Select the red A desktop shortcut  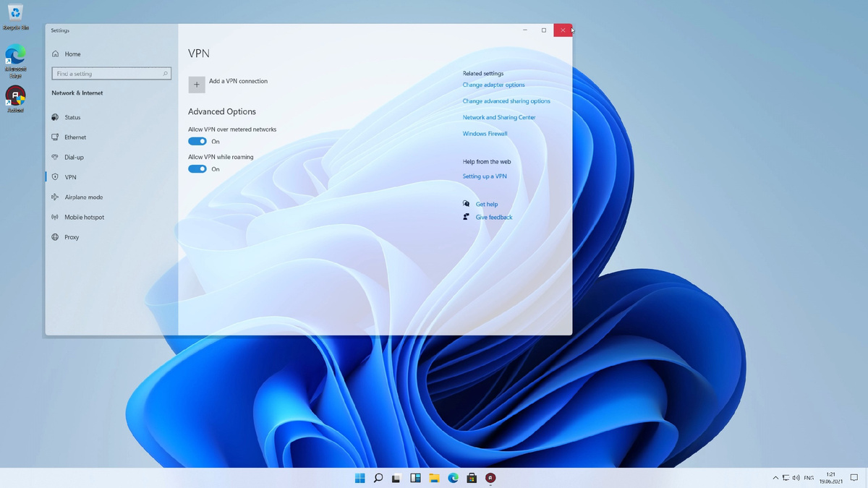tap(15, 99)
